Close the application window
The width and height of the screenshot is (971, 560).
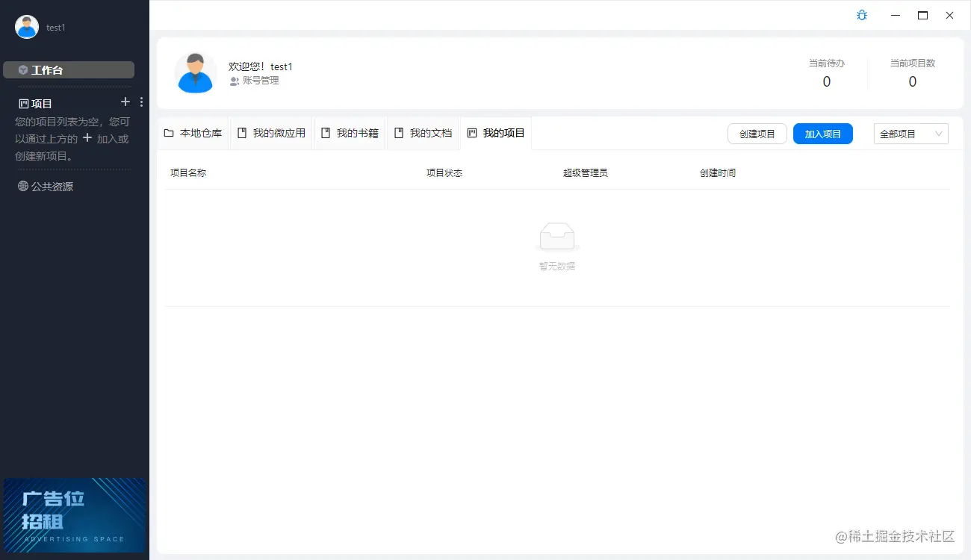pos(950,15)
